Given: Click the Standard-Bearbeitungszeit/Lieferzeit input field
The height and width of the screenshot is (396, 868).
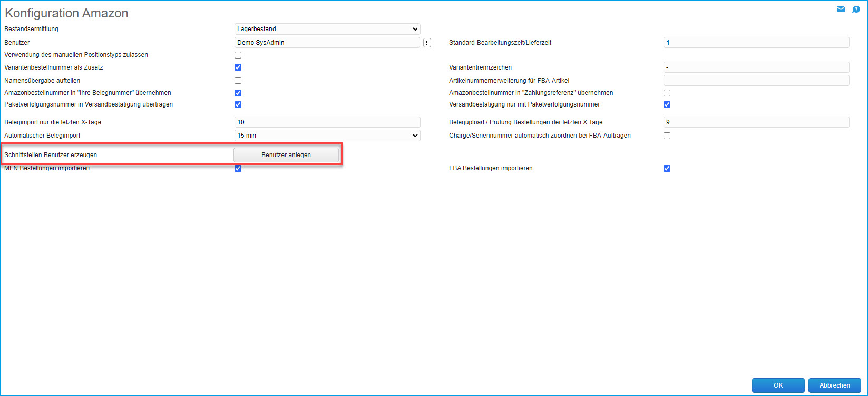Looking at the screenshot, I should [756, 43].
